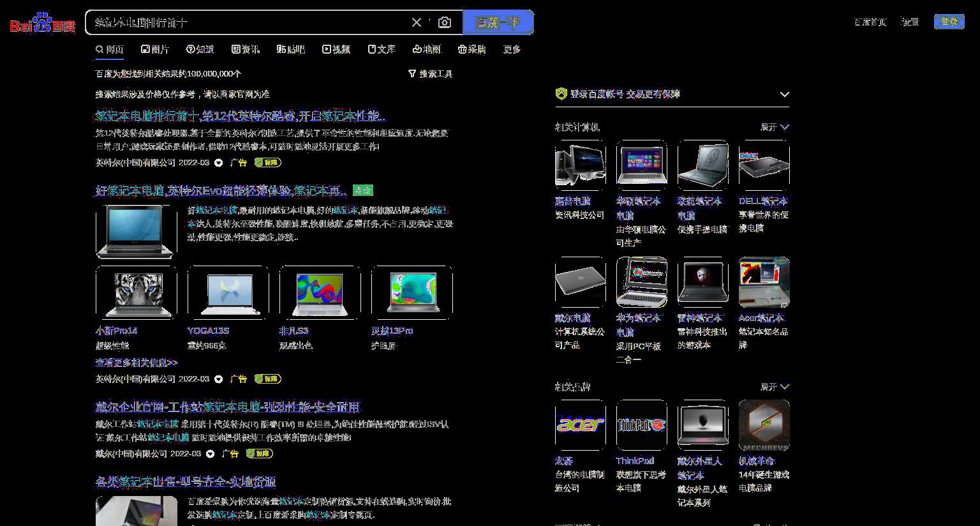980x526 pixels.
Task: Open the 贴吧 tab
Action: click(x=291, y=49)
